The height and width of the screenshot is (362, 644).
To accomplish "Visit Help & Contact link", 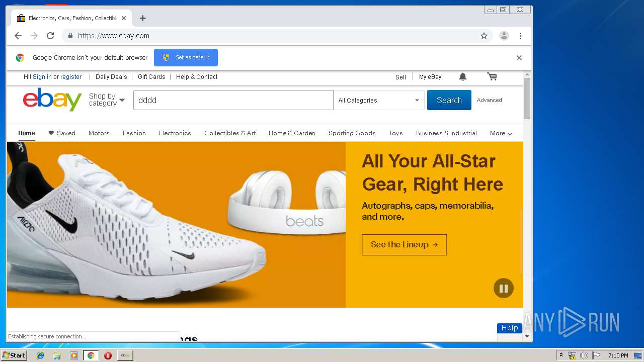I will (197, 77).
